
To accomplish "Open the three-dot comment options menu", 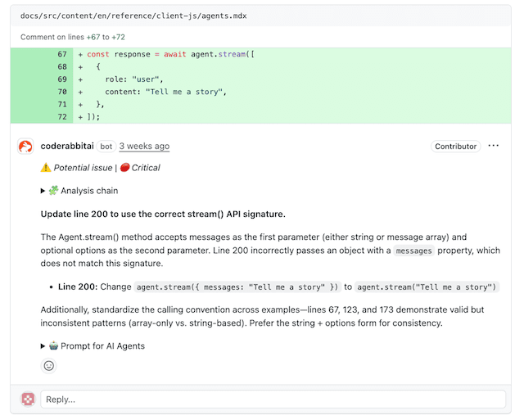I will [493, 147].
